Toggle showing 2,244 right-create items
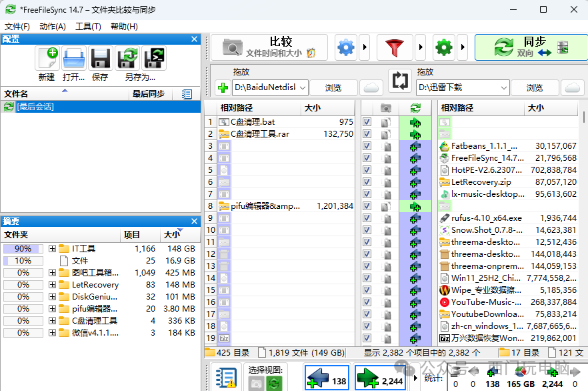The height and width of the screenshot is (391, 588). 380,378
